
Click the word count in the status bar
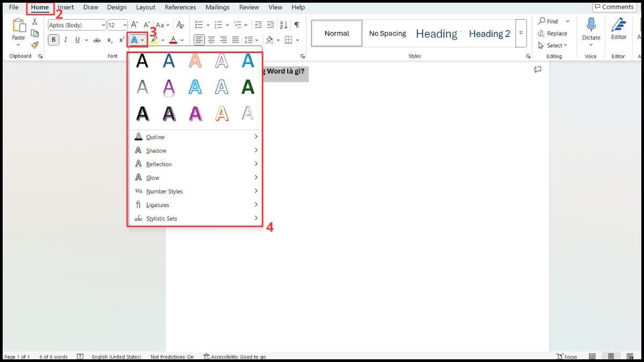(54, 357)
